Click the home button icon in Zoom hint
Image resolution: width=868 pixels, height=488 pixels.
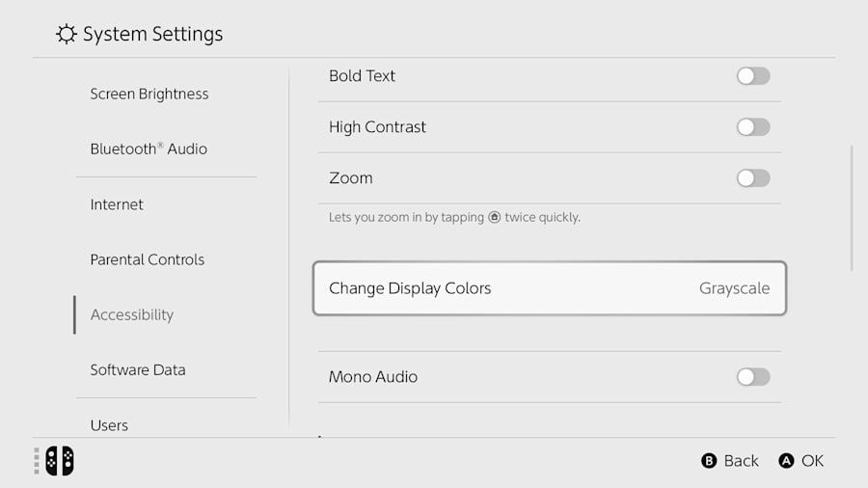tap(495, 217)
